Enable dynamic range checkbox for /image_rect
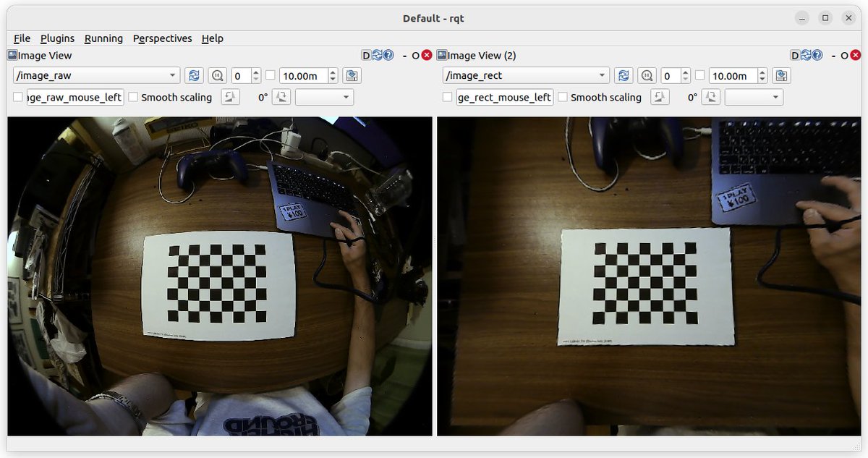Image resolution: width=868 pixels, height=458 pixels. coord(700,75)
